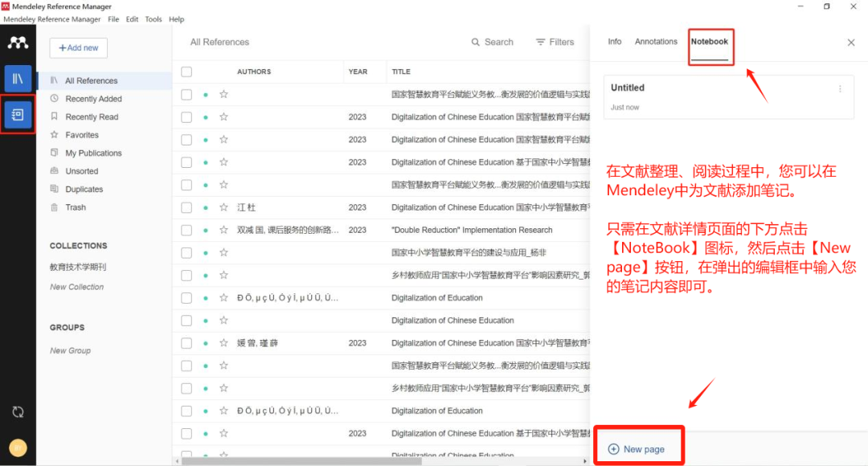Sort by the YEAR column header
Image resolution: width=868 pixels, height=466 pixels.
tap(358, 72)
